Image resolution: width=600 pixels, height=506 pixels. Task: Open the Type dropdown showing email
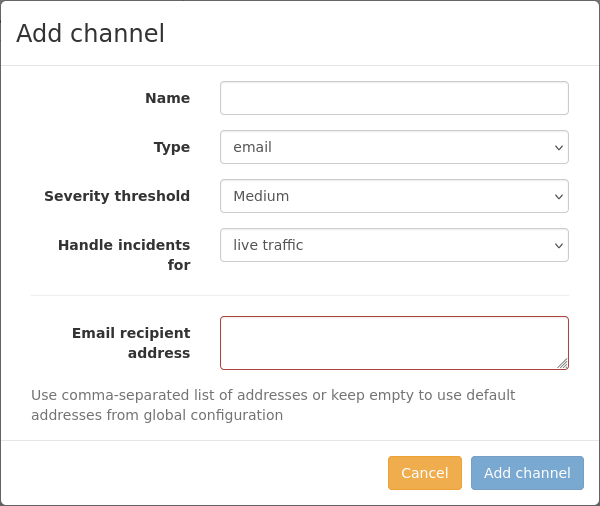pyautogui.click(x=394, y=147)
